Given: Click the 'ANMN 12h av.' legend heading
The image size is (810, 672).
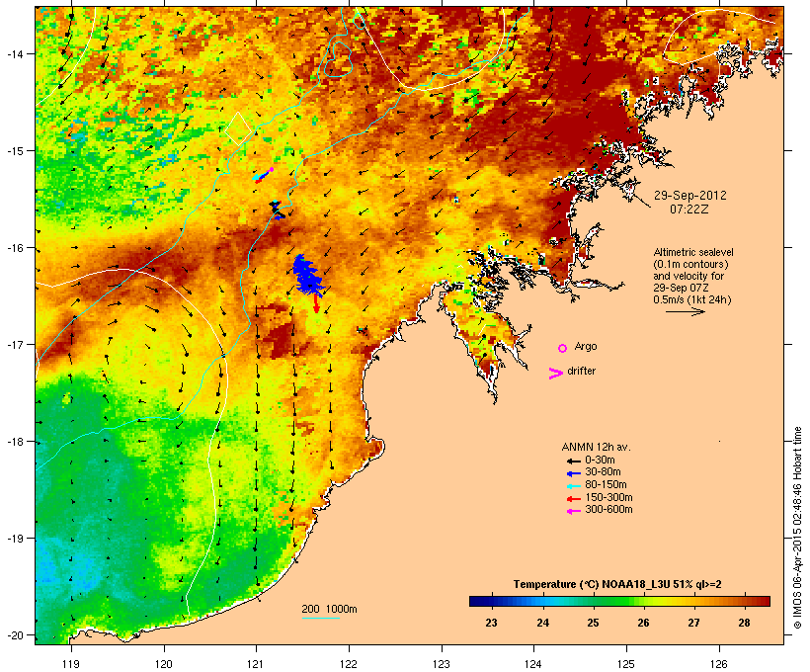Looking at the screenshot, I should [596, 447].
